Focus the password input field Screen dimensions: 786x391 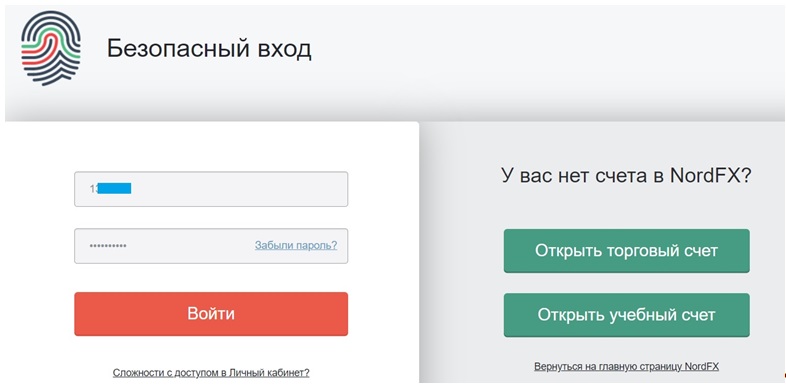211,246
